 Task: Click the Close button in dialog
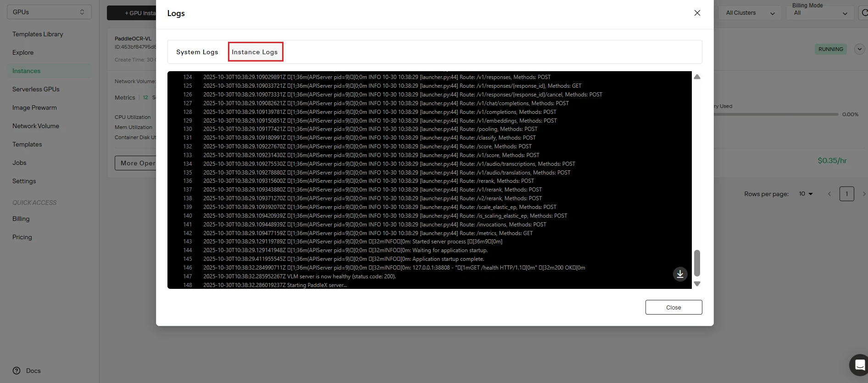coord(673,307)
